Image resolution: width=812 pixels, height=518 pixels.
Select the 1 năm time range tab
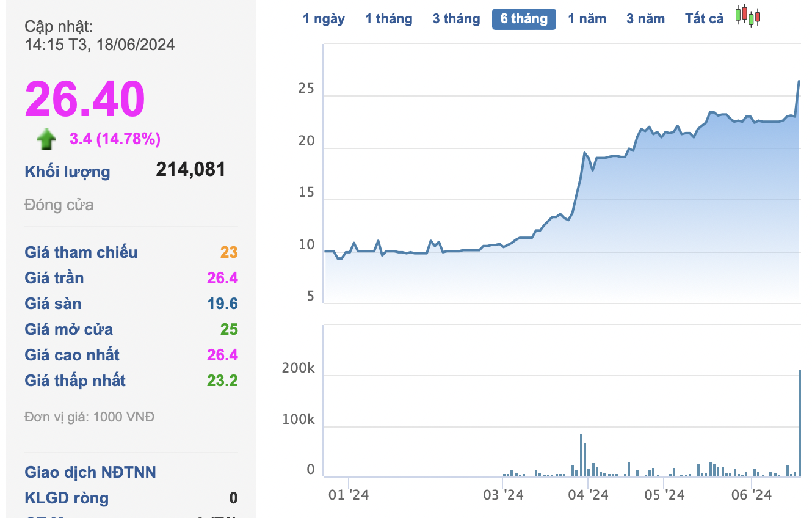click(587, 19)
